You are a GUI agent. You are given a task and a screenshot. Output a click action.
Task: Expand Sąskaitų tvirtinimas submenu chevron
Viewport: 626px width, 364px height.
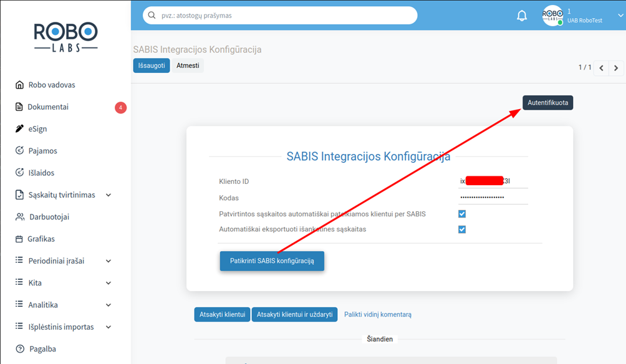click(x=108, y=195)
